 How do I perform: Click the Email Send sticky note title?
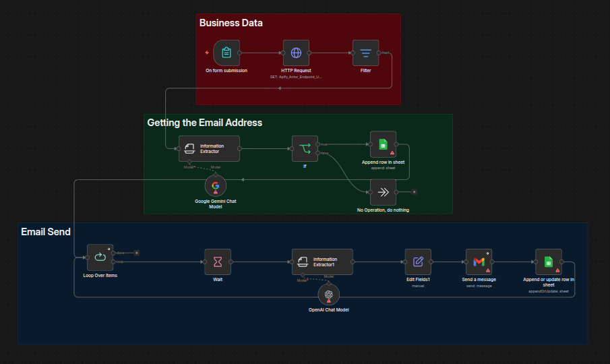coord(46,232)
